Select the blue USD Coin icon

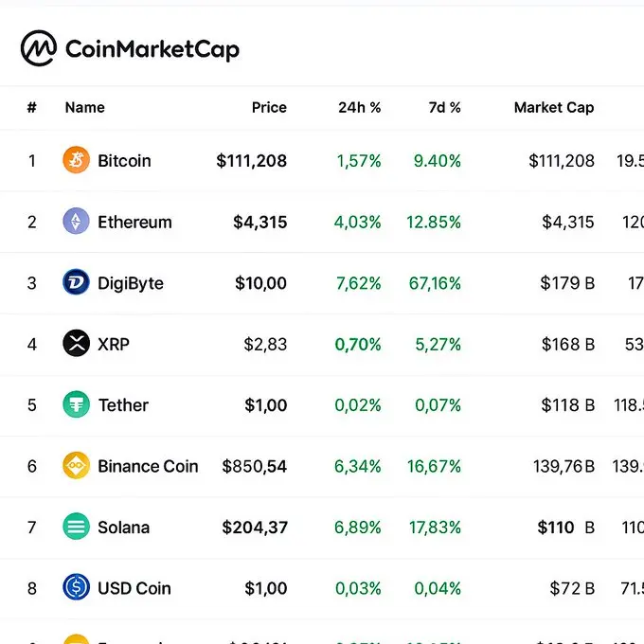click(76, 587)
